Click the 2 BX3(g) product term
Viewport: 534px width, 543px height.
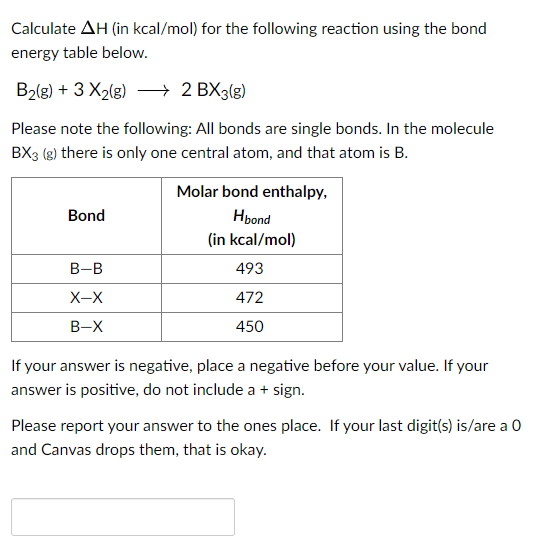pyautogui.click(x=213, y=90)
